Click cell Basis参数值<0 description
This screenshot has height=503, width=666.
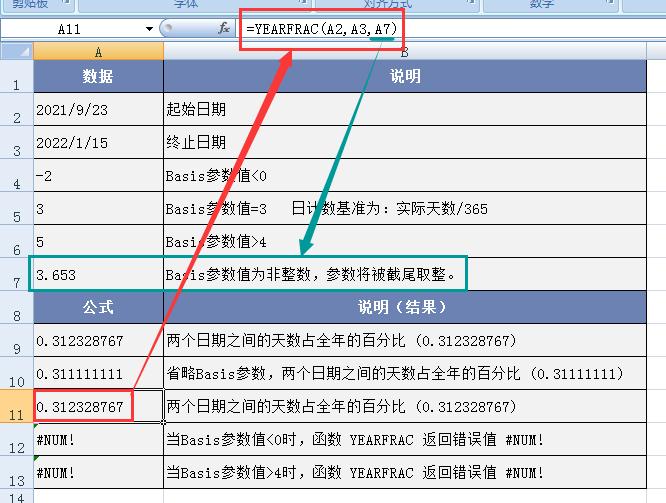(405, 175)
